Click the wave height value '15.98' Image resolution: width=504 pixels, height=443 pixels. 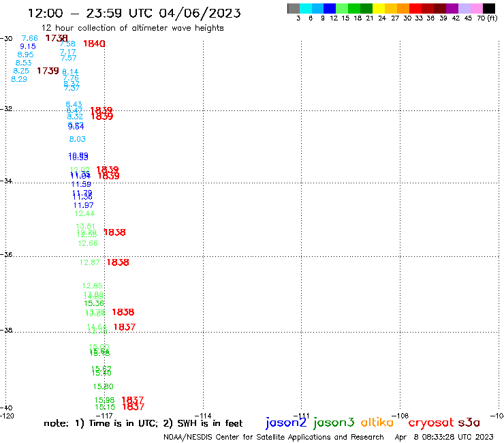[104, 400]
